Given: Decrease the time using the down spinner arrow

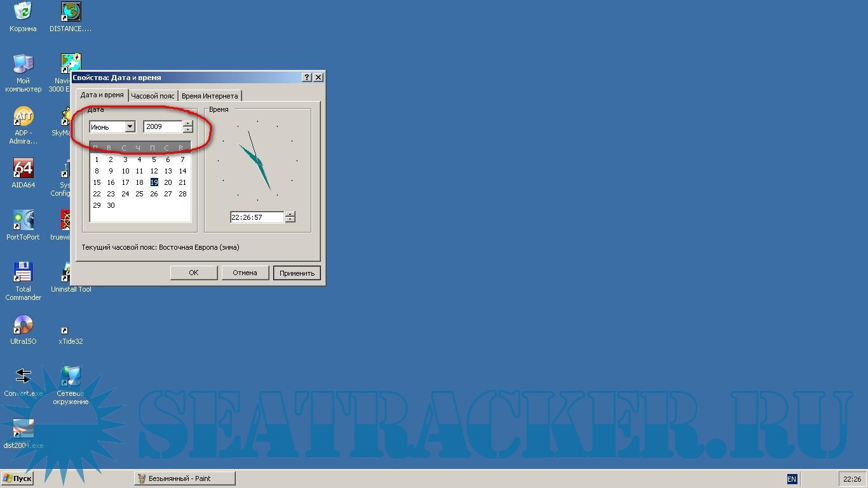Looking at the screenshot, I should tap(290, 220).
